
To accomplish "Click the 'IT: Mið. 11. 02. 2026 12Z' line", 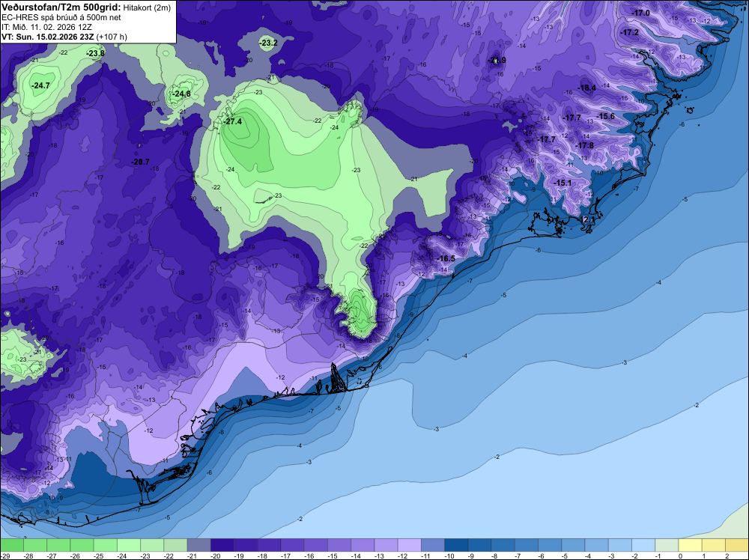I will click(x=46, y=27).
